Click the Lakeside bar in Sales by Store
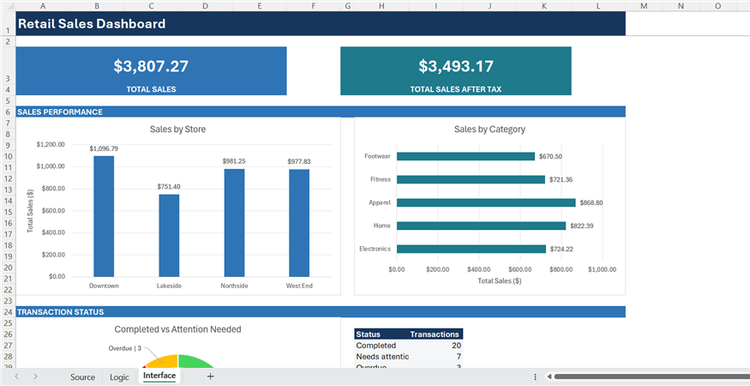 click(x=169, y=235)
